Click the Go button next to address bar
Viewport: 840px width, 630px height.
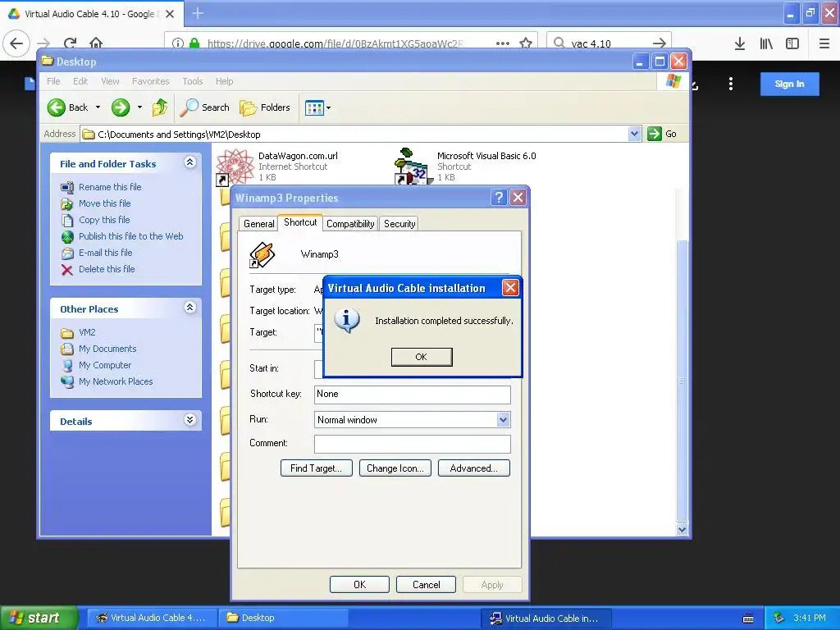coord(662,134)
